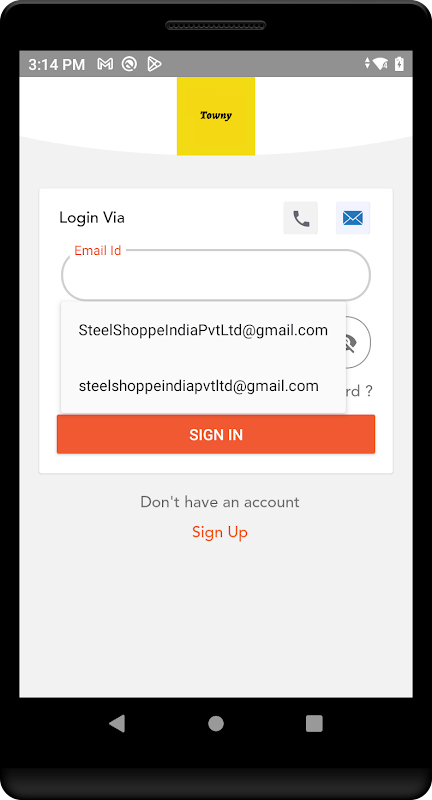Focus the Email Id input field

tap(216, 275)
